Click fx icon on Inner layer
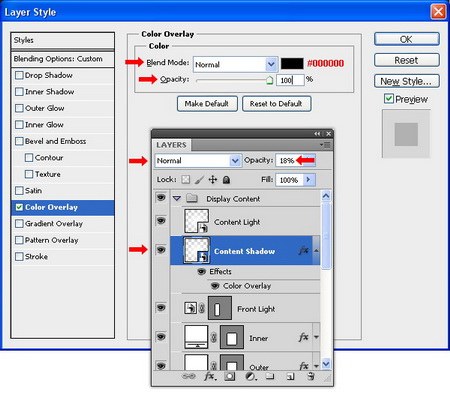The height and width of the screenshot is (395, 450). [303, 337]
